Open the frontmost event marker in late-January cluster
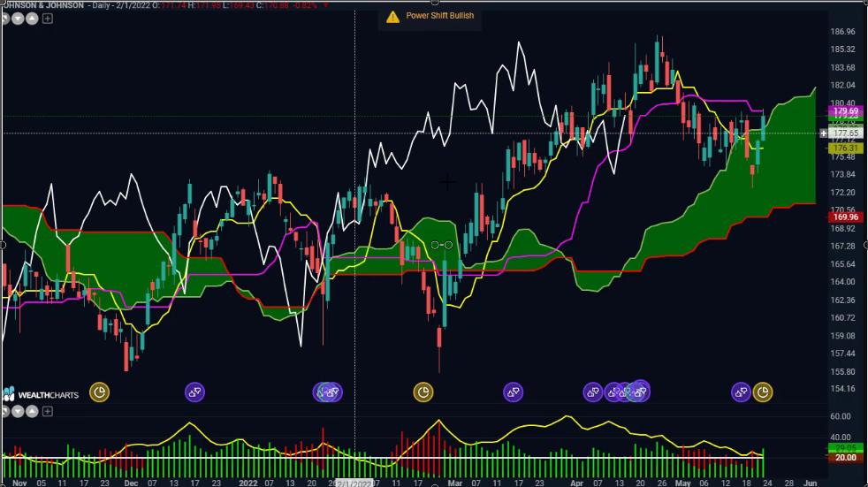Screen dimensions: 868x487 point(333,392)
